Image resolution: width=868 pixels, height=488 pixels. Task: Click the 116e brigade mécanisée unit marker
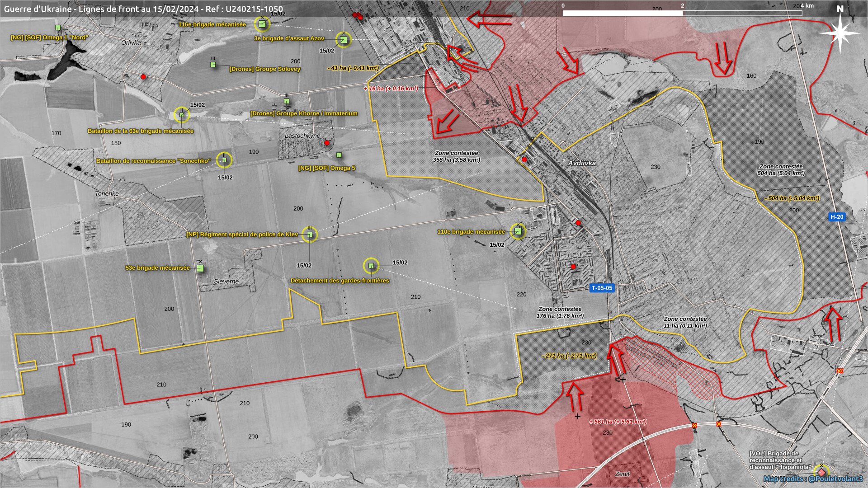pyautogui.click(x=262, y=24)
